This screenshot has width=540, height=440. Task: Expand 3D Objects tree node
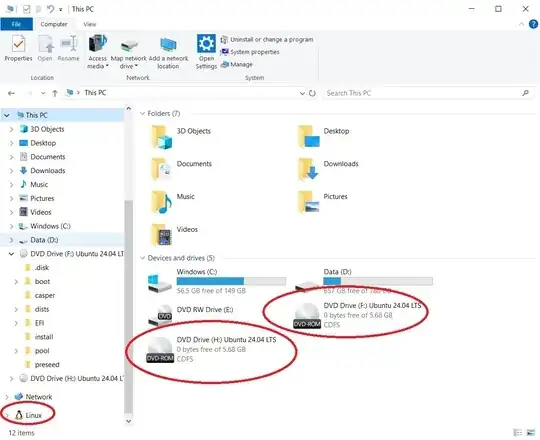tap(11, 129)
